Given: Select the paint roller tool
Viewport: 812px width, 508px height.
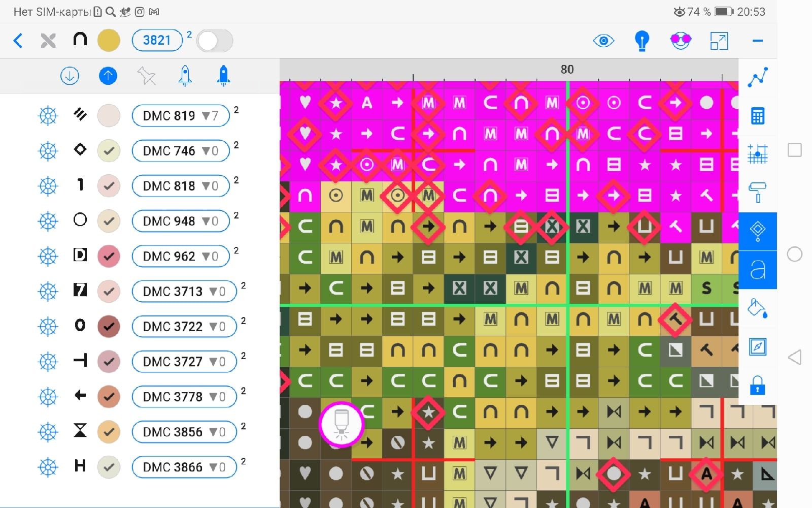Looking at the screenshot, I should [757, 193].
